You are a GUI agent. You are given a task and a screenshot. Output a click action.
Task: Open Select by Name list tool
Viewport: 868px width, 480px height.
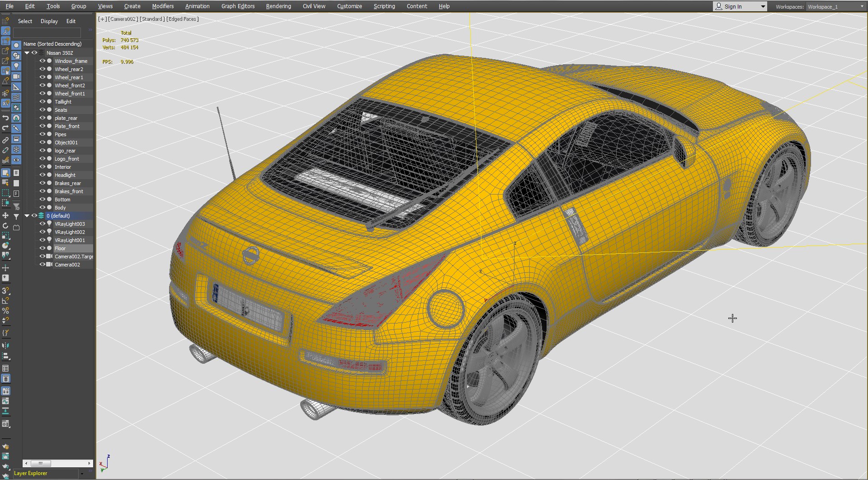point(5,182)
